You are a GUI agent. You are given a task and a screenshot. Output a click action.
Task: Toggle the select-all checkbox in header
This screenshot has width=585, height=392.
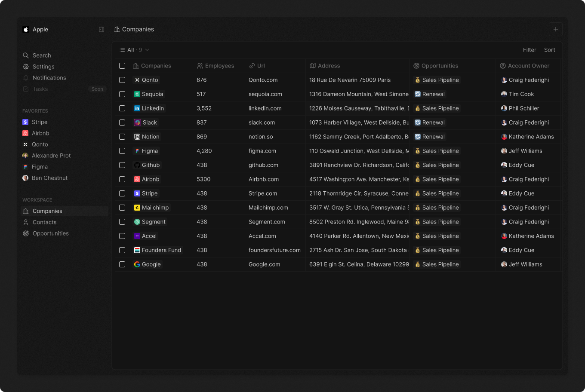pyautogui.click(x=122, y=66)
